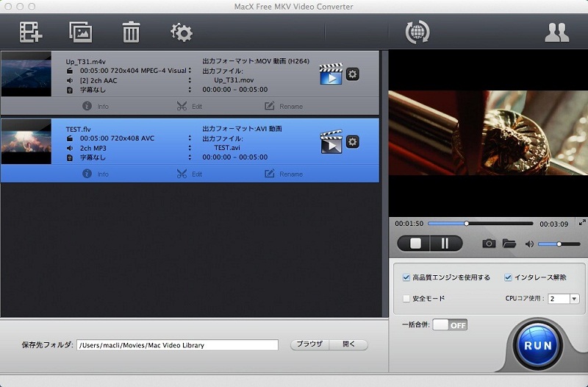Click the Add Photo slideshow toolbar icon
Viewport: 588px width, 387px height.
pos(81,32)
